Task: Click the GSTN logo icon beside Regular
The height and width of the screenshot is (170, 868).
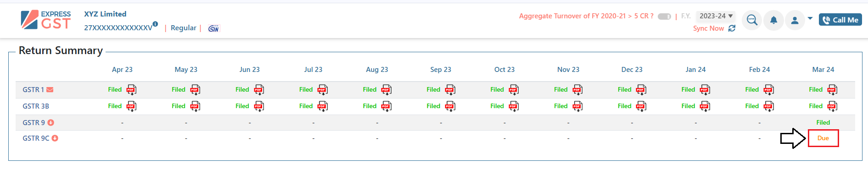Action: pyautogui.click(x=213, y=28)
